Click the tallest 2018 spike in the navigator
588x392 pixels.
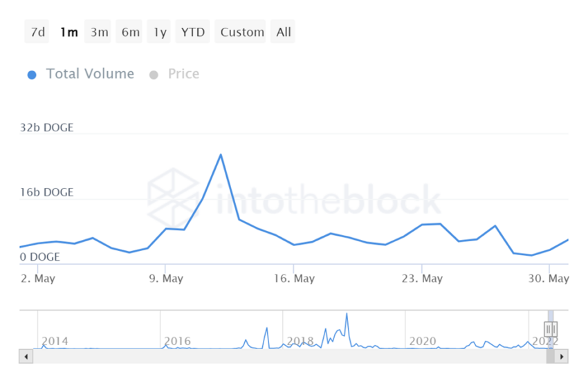[x=347, y=315]
